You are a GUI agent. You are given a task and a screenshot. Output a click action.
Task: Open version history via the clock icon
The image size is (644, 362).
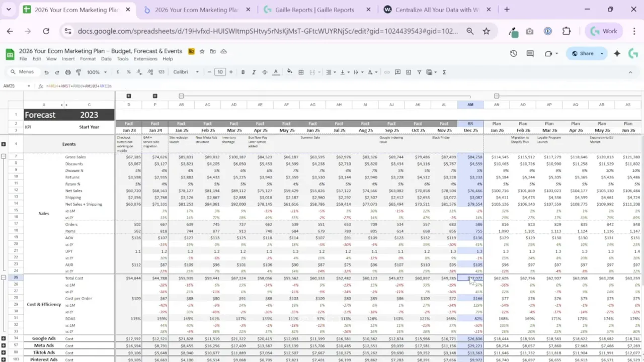513,53
